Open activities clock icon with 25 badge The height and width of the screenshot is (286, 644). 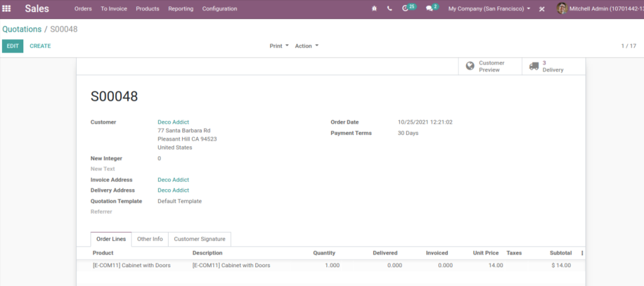coord(409,8)
